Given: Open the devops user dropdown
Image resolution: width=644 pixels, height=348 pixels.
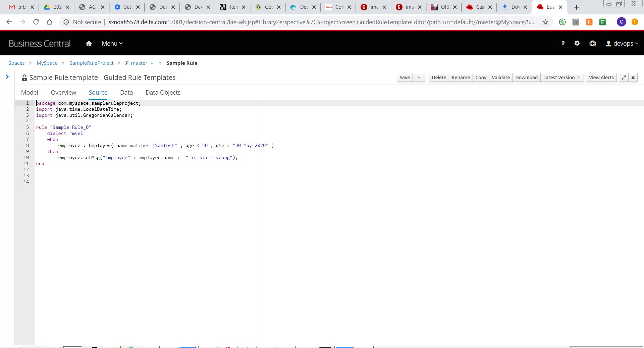Looking at the screenshot, I should pyautogui.click(x=622, y=44).
